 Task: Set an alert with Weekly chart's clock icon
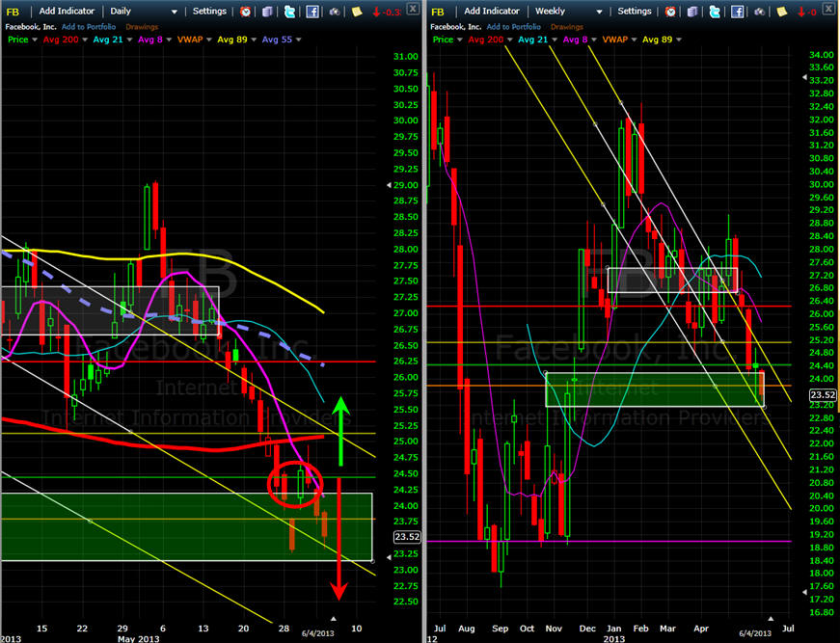click(x=671, y=12)
